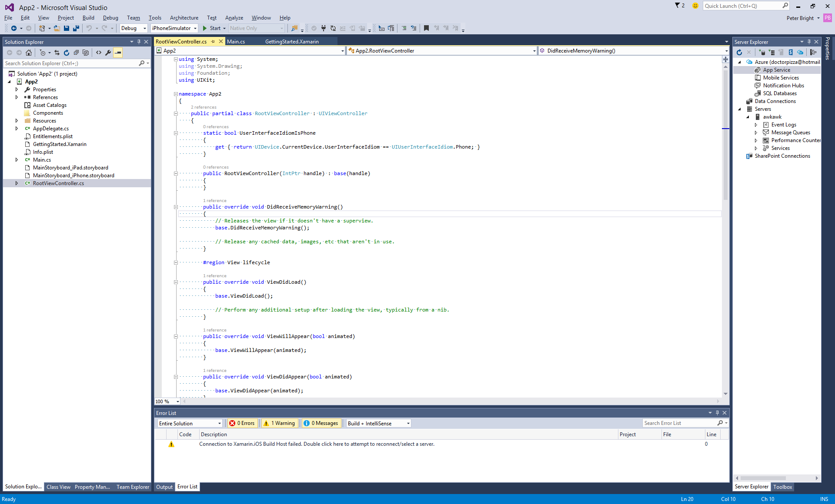The width and height of the screenshot is (835, 504).
Task: Pin the Server Explorer panel
Action: point(809,42)
